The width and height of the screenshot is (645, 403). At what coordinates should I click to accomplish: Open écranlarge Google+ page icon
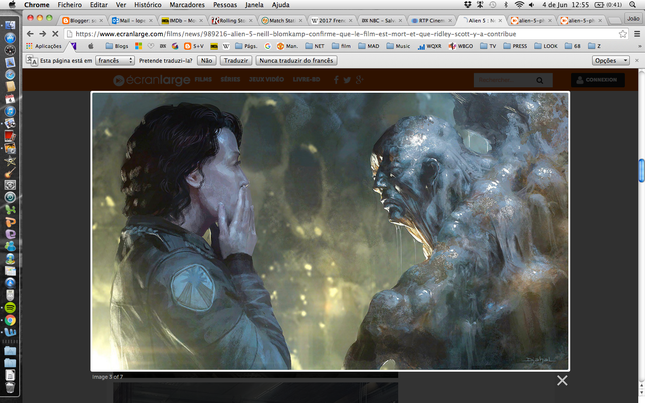360,80
